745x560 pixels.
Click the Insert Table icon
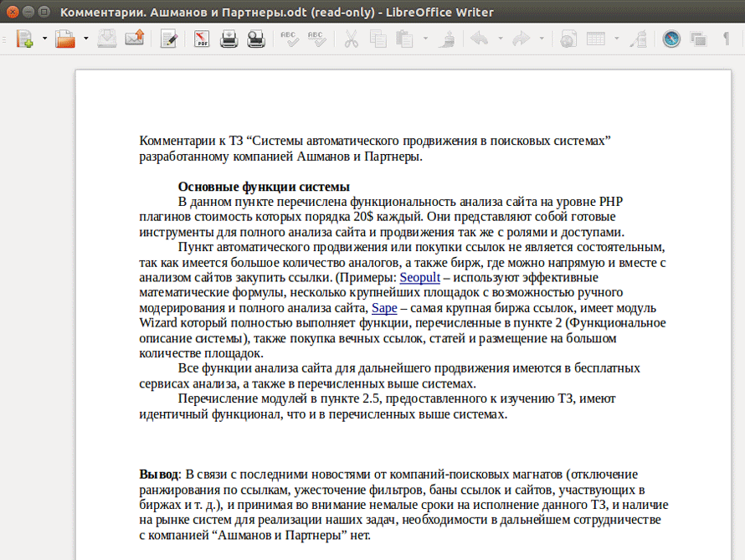[596, 39]
